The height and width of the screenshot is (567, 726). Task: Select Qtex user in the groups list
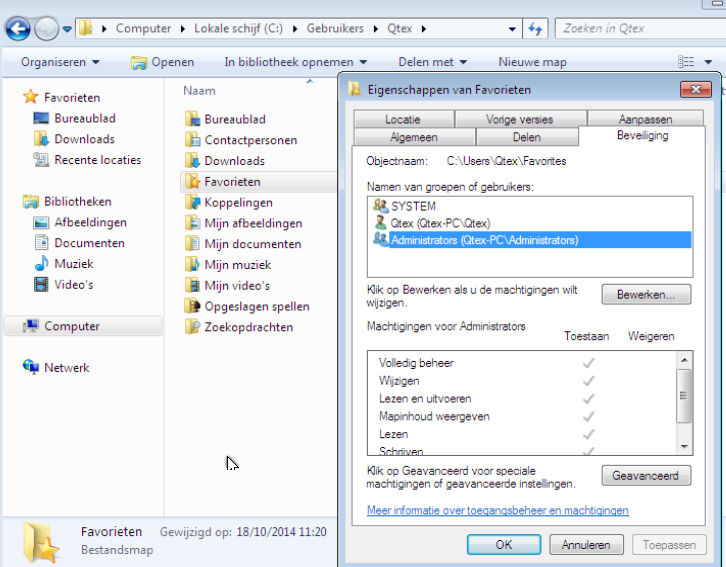click(x=440, y=223)
